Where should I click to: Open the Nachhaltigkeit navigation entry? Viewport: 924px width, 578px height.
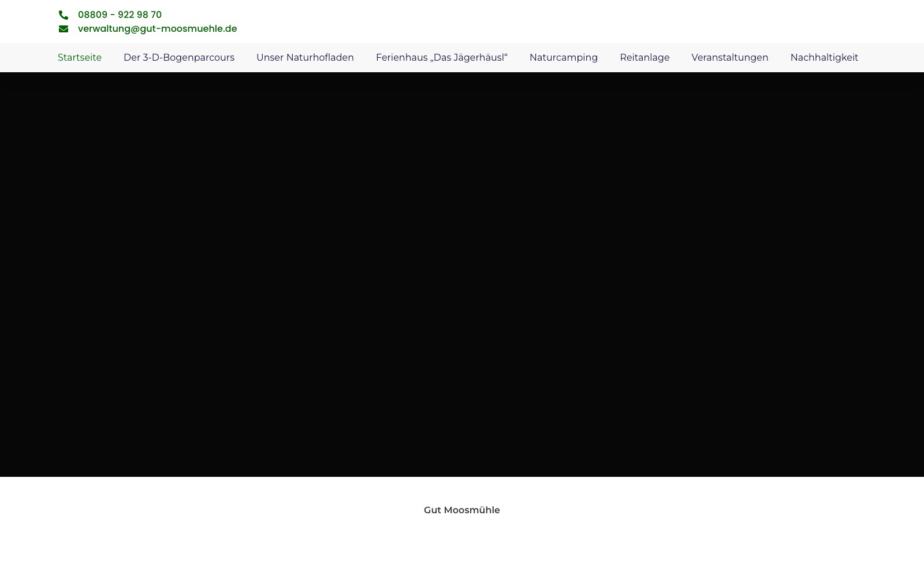pos(824,57)
